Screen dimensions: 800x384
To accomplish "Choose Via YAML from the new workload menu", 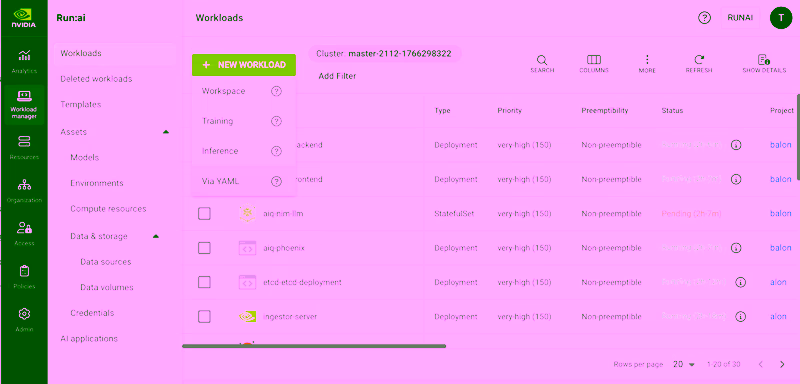I will pyautogui.click(x=244, y=181).
